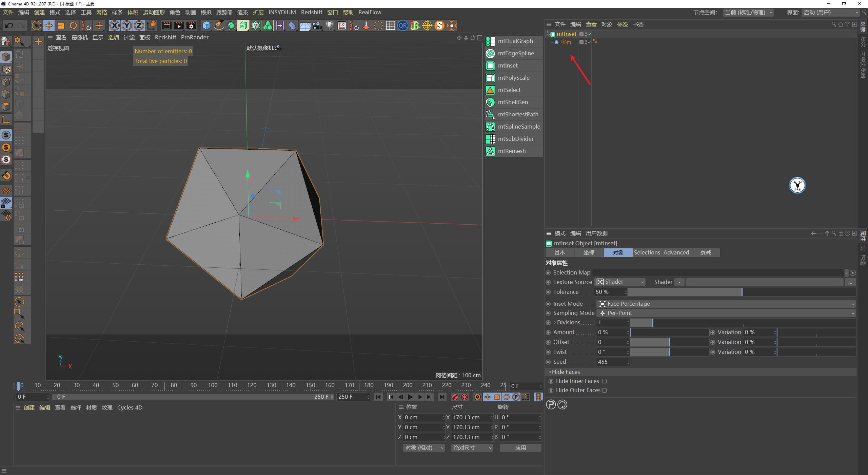Collapse the Hide Faces section
868x475 pixels.
click(550, 372)
